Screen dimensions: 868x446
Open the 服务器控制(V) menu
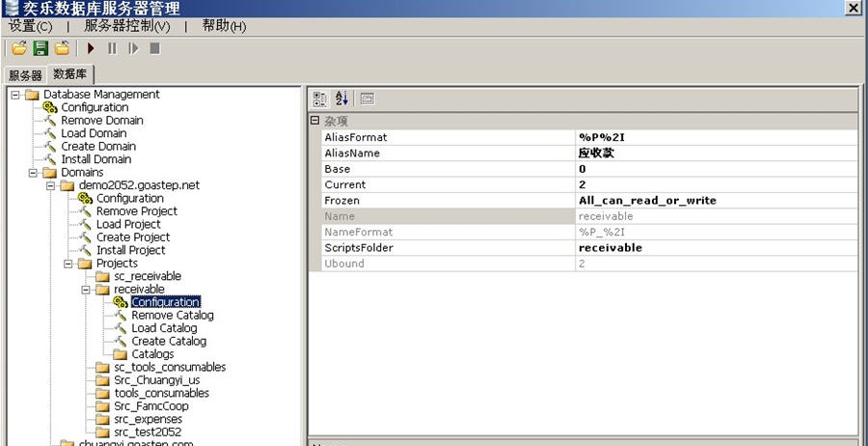point(126,26)
